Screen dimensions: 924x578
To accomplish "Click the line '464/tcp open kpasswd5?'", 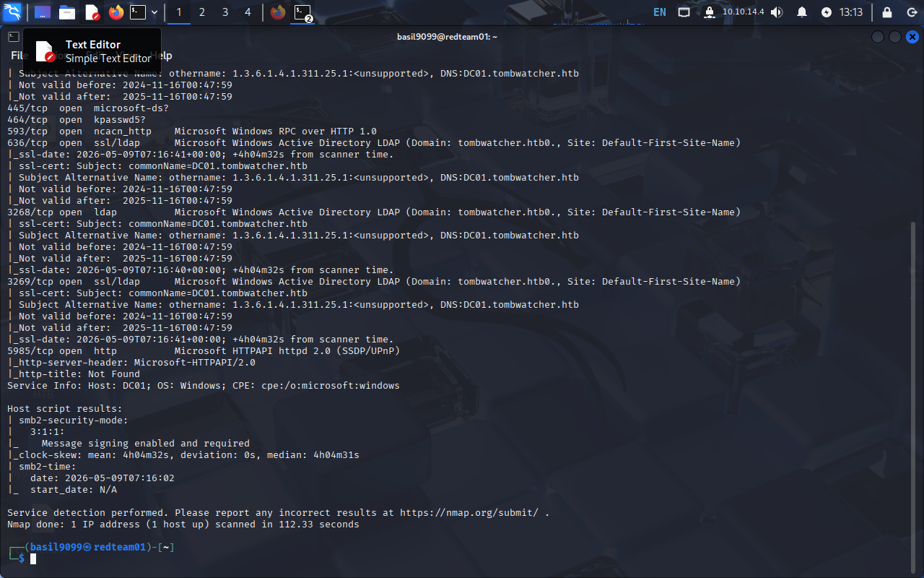I will click(77, 120).
